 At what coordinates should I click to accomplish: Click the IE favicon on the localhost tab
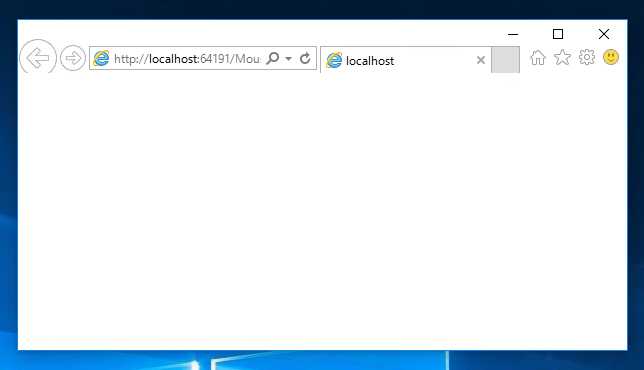click(x=334, y=60)
